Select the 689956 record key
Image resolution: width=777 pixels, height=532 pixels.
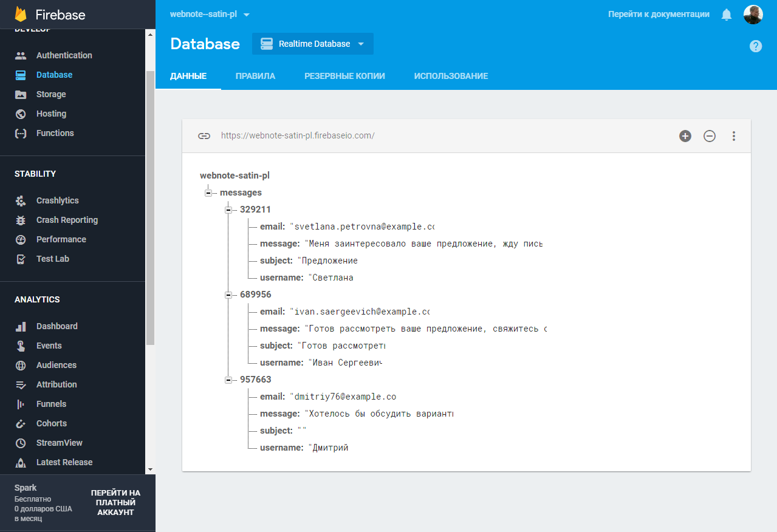[255, 295]
